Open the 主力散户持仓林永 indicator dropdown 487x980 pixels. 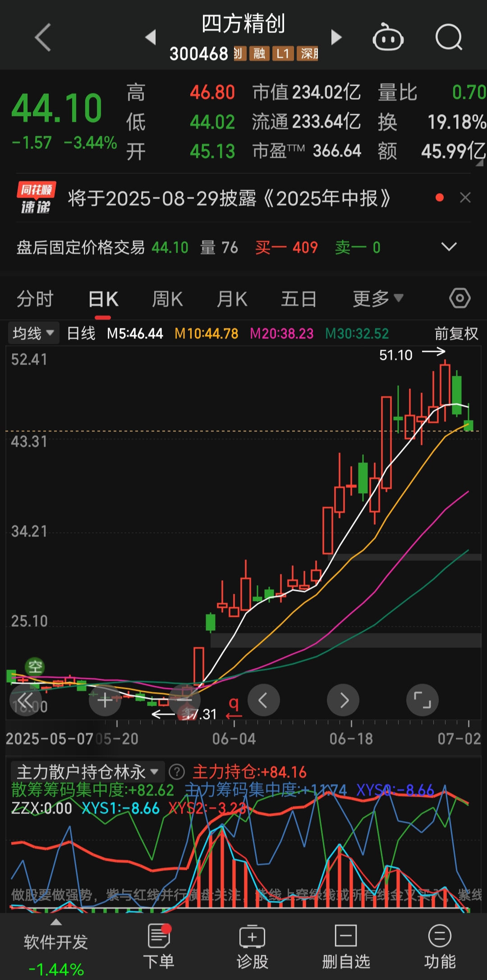(88, 772)
